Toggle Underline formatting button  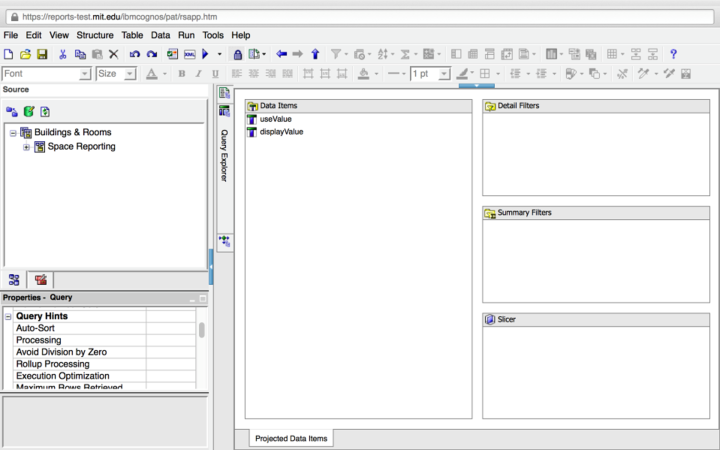pyautogui.click(x=214, y=74)
